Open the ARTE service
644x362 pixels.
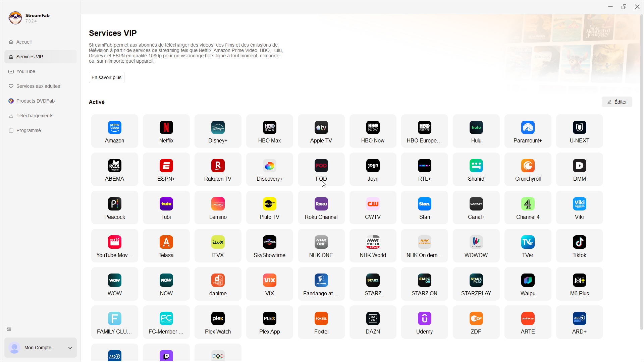pos(528,322)
